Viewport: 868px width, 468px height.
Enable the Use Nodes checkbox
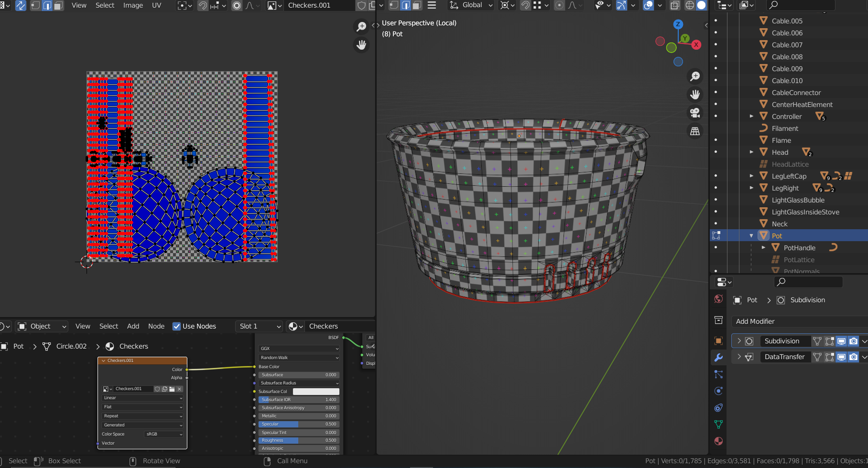177,326
